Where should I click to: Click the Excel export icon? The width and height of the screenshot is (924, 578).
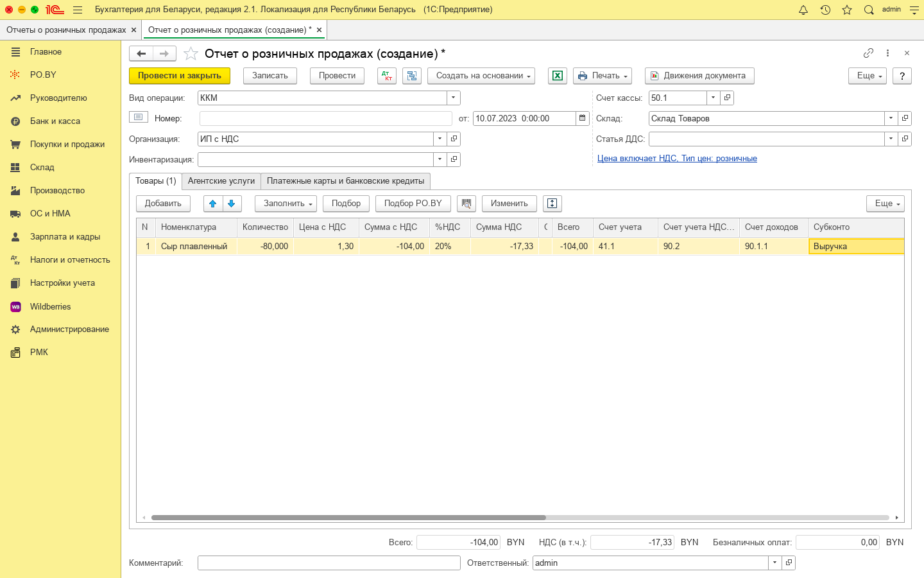tap(558, 76)
